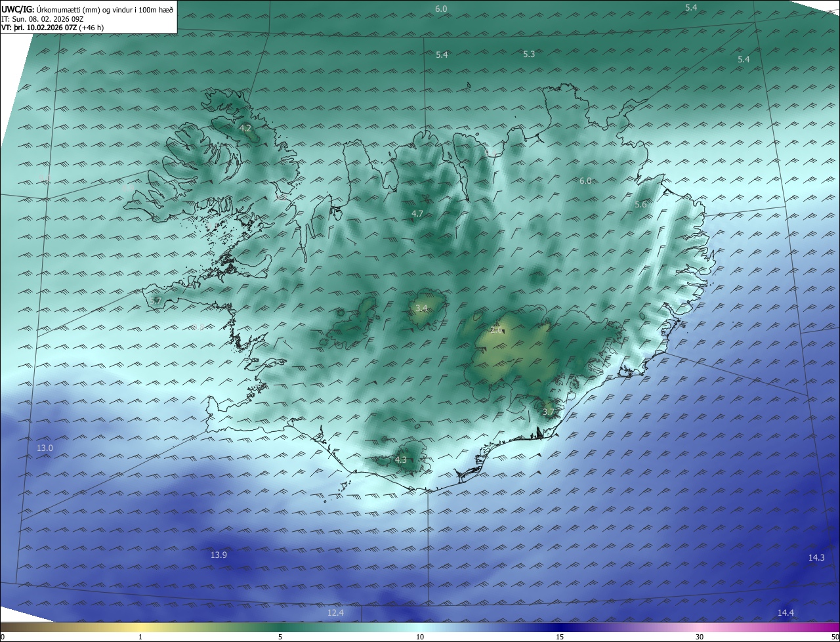This screenshot has width=840, height=642.
Task: Click the legend tick label '15'
Action: tap(560, 637)
